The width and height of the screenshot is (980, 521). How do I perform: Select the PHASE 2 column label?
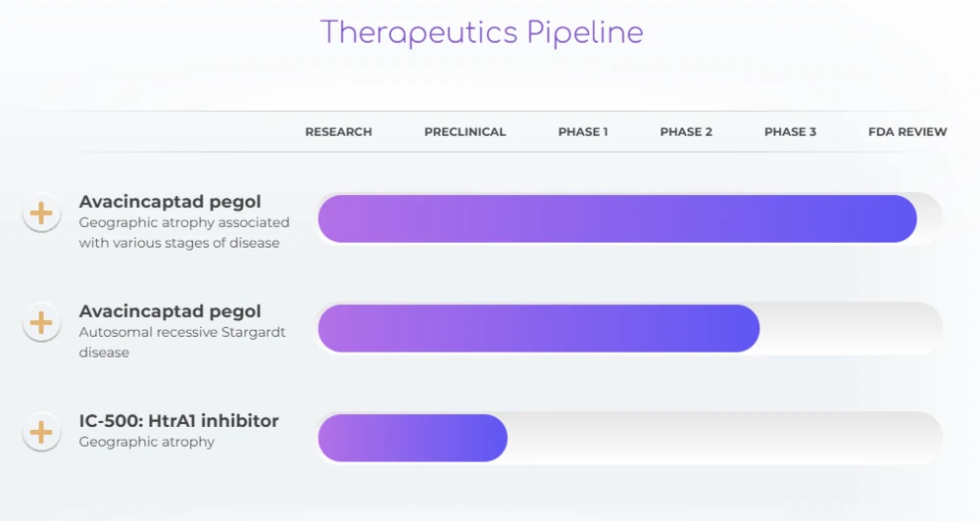686,132
